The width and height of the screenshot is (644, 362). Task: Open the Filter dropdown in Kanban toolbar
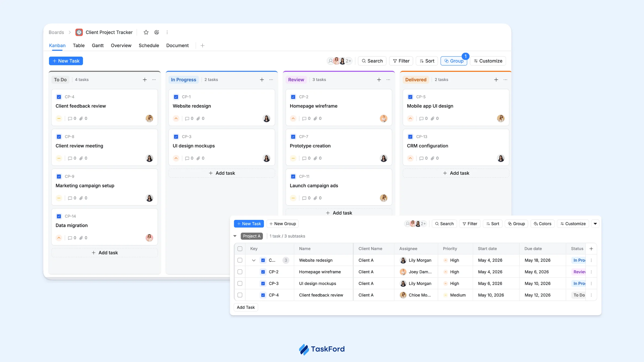pyautogui.click(x=401, y=61)
